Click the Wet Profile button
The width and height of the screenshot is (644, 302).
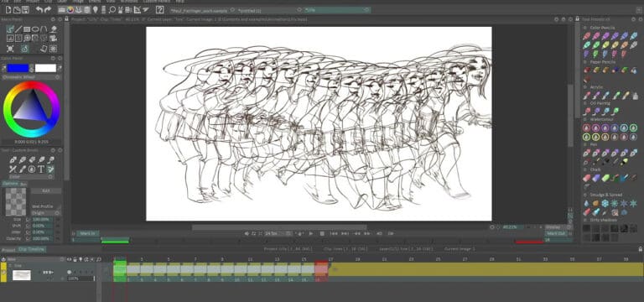(x=46, y=206)
